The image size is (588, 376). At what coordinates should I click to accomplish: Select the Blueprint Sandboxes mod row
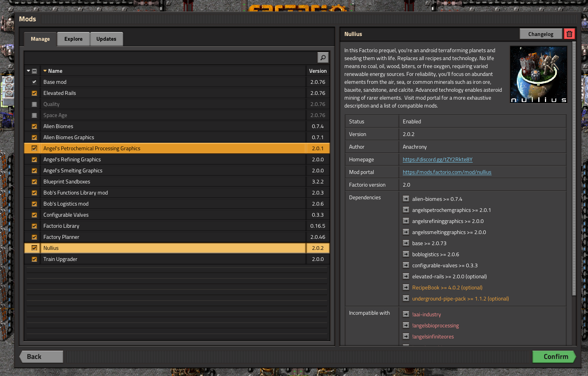(x=177, y=182)
